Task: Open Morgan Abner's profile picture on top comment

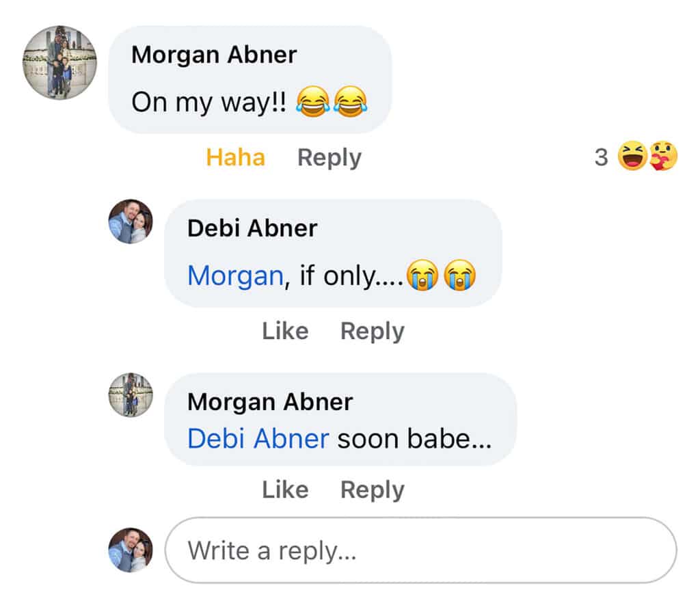Action: 60,62
